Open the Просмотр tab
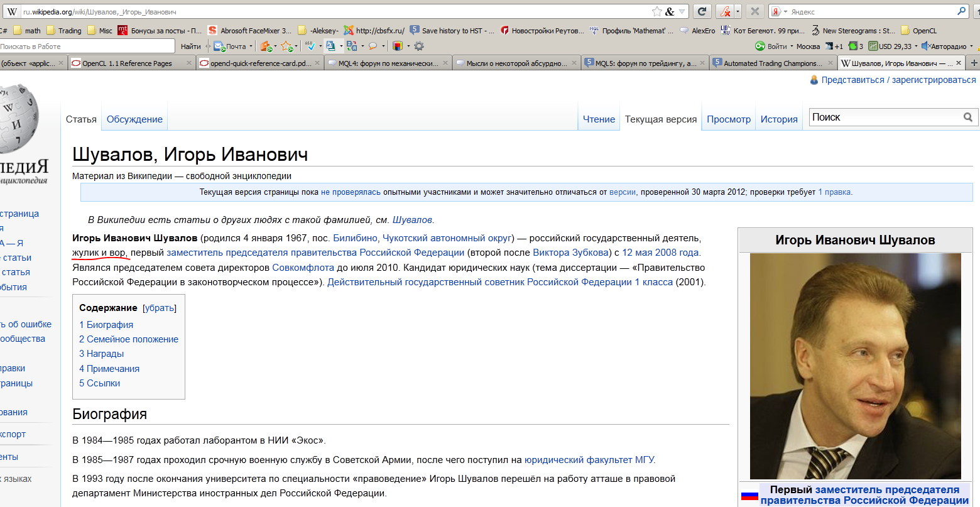Screen dimensions: 980x507 (729, 119)
